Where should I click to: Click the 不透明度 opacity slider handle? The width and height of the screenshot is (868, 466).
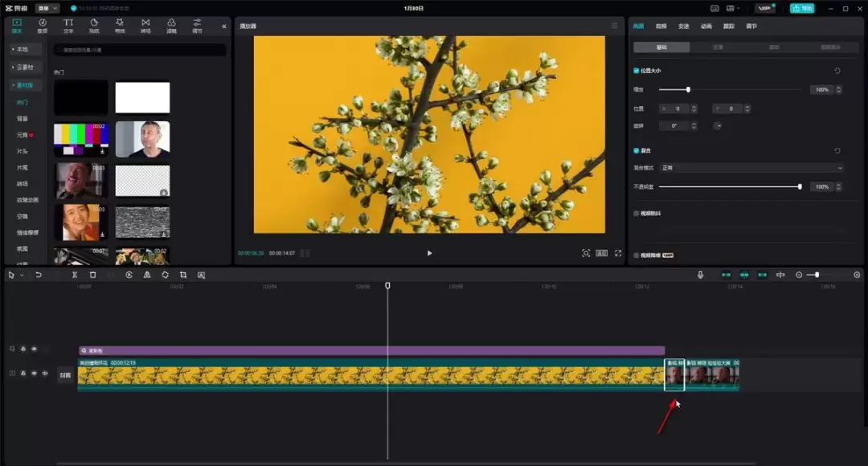800,186
